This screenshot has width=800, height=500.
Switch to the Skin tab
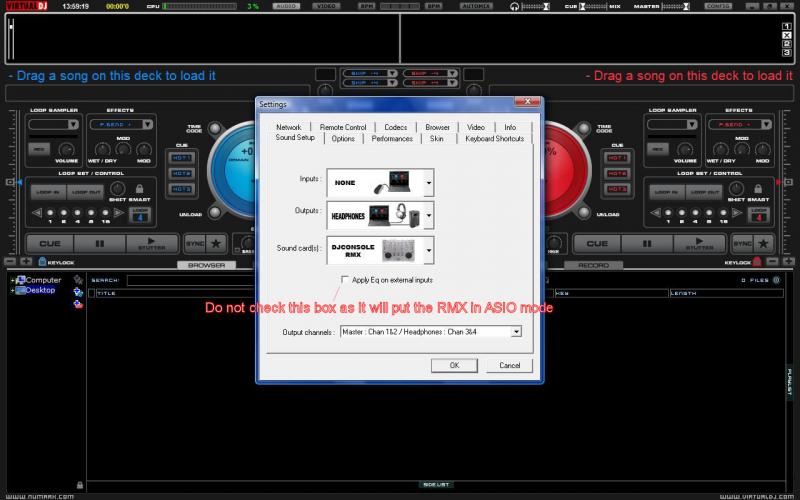pos(437,138)
